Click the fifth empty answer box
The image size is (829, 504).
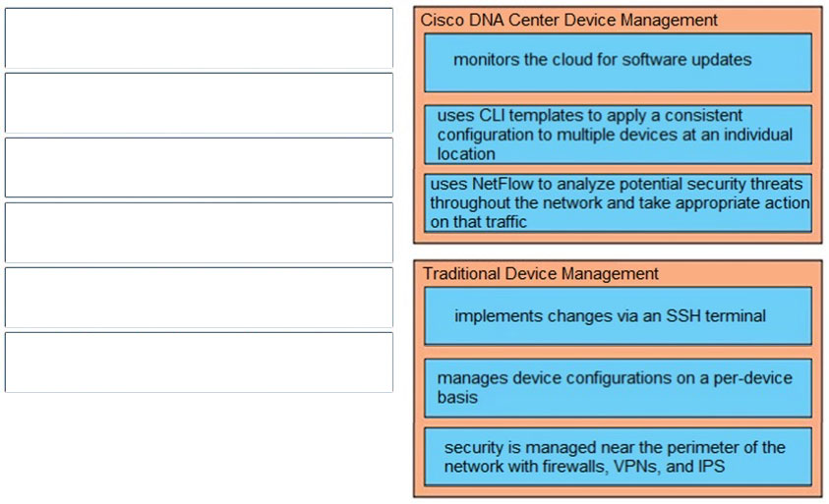(199, 298)
